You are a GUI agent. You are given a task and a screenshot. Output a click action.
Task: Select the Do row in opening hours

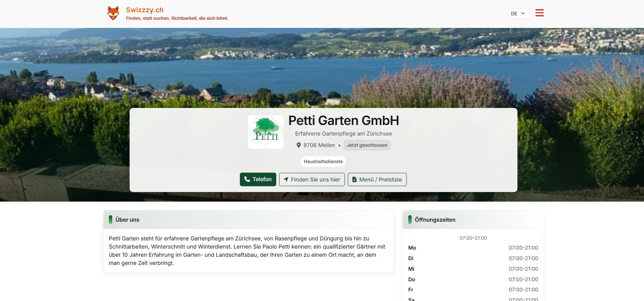point(473,279)
